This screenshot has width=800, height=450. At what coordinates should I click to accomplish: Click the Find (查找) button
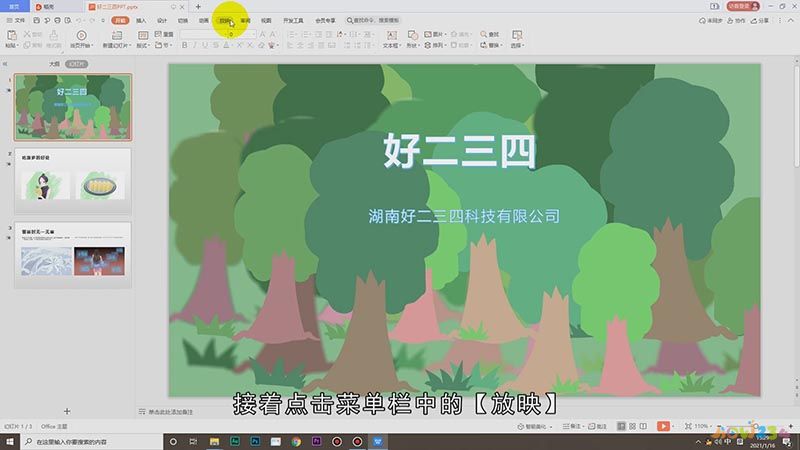pyautogui.click(x=490, y=34)
